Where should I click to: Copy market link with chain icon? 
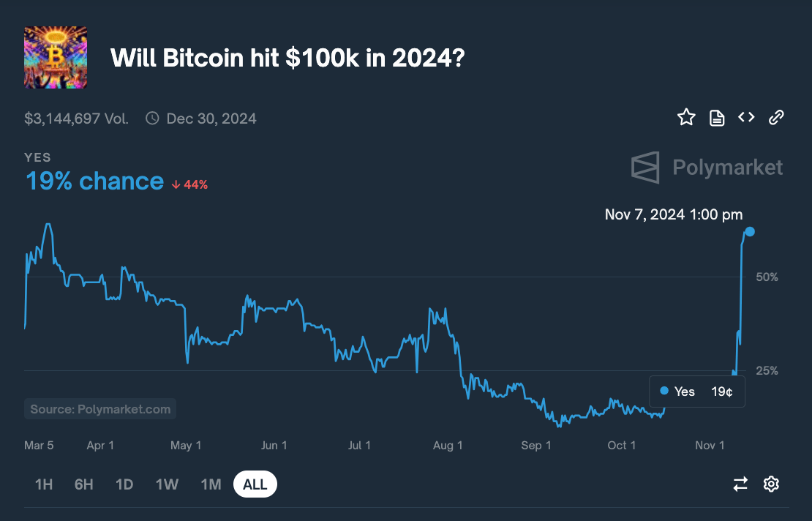click(776, 117)
